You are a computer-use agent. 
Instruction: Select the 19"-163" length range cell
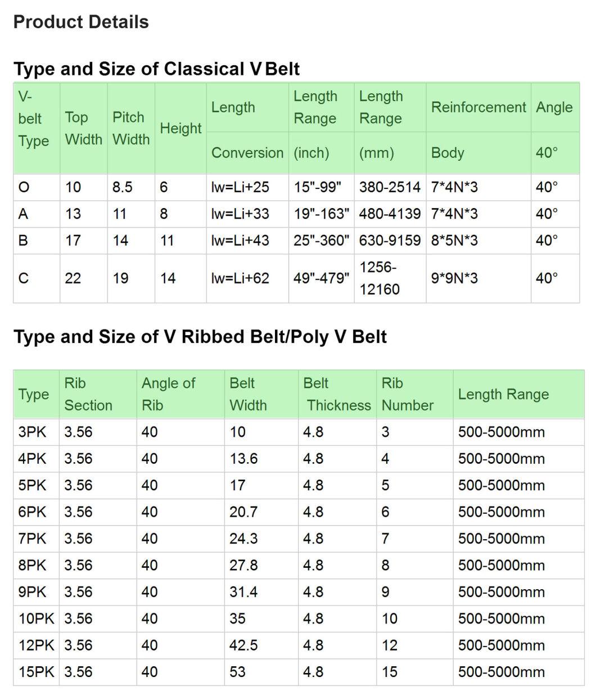click(322, 214)
